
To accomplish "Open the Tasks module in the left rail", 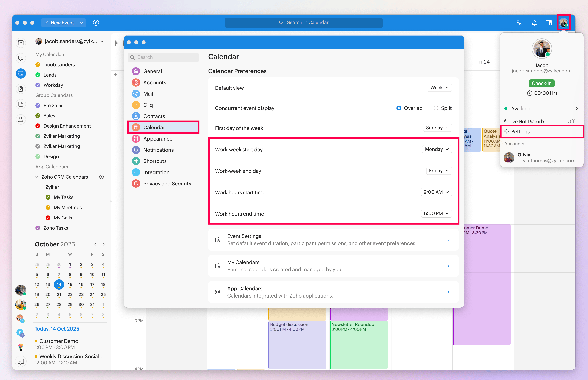I will click(x=21, y=89).
